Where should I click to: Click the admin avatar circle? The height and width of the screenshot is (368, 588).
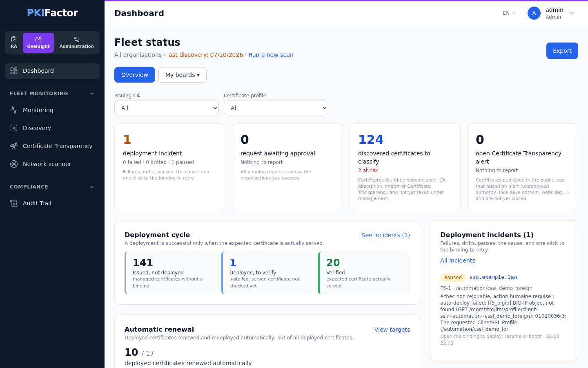[x=534, y=13]
